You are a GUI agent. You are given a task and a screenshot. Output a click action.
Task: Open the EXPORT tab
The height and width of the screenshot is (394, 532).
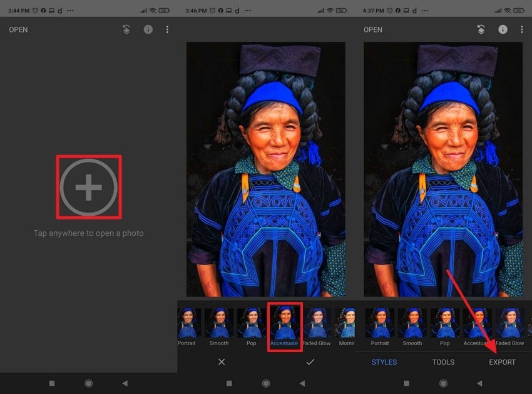coord(502,362)
